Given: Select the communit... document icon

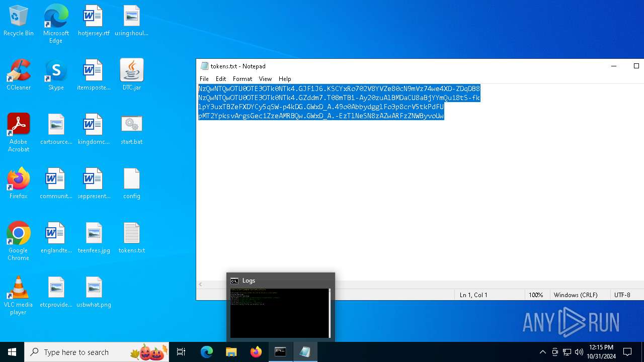Looking at the screenshot, I should pyautogui.click(x=56, y=184).
